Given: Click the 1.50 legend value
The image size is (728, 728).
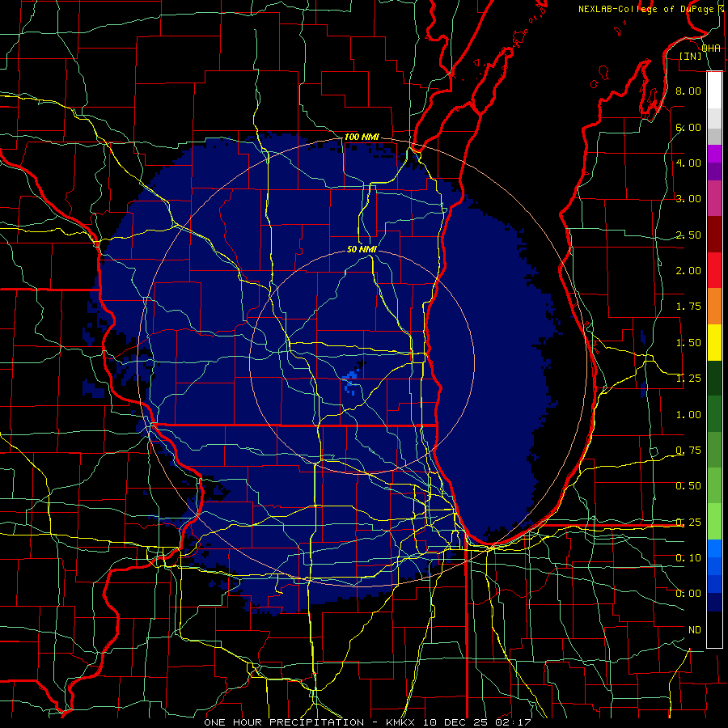Looking at the screenshot, I should [x=688, y=343].
